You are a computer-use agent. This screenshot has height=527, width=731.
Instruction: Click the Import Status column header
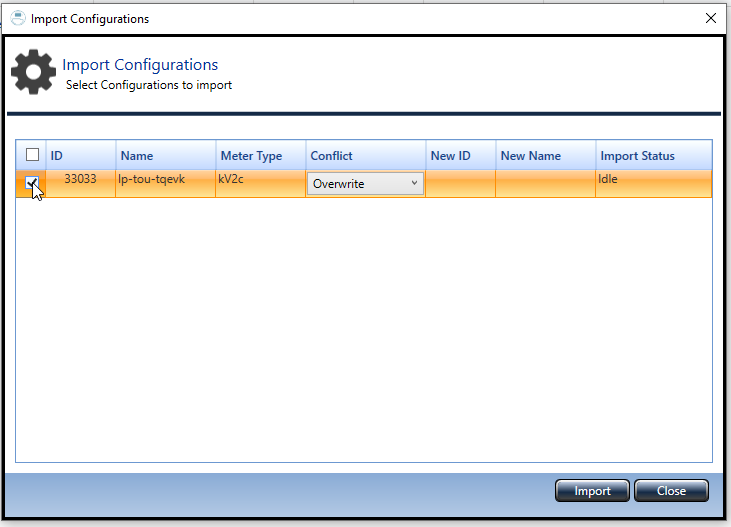point(653,156)
